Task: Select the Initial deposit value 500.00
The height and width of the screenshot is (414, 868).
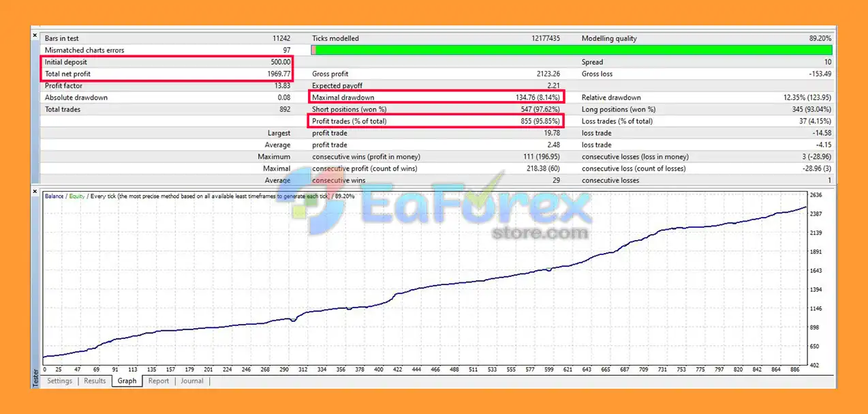Action: click(x=279, y=62)
